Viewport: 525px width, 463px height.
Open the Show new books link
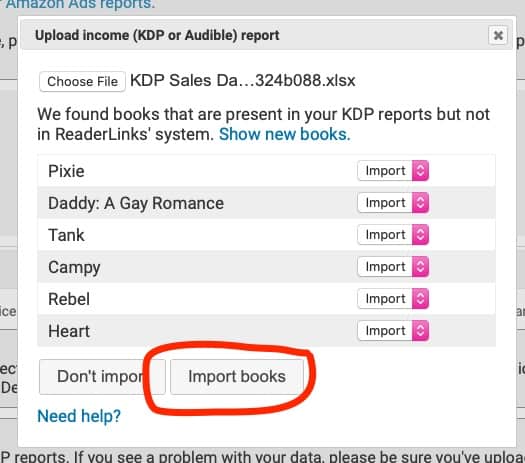click(x=285, y=134)
